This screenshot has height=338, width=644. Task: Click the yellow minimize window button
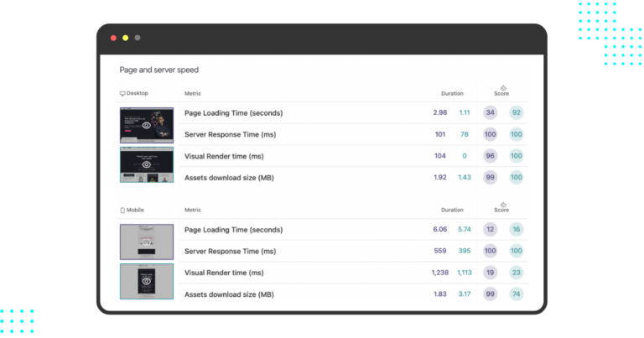[x=126, y=38]
